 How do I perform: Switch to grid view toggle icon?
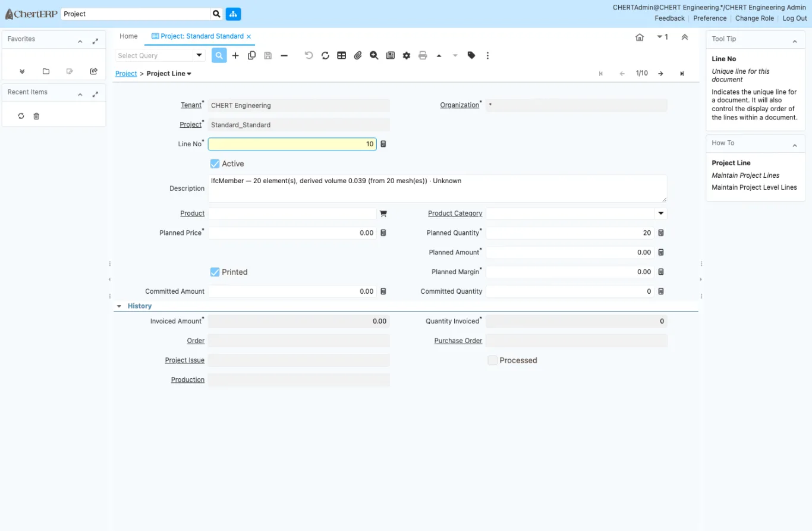[341, 55]
